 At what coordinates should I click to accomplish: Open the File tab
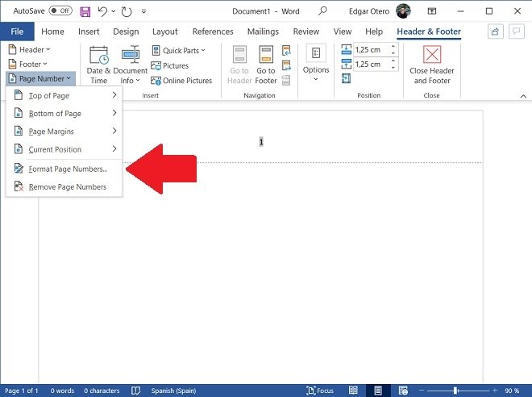click(x=17, y=31)
